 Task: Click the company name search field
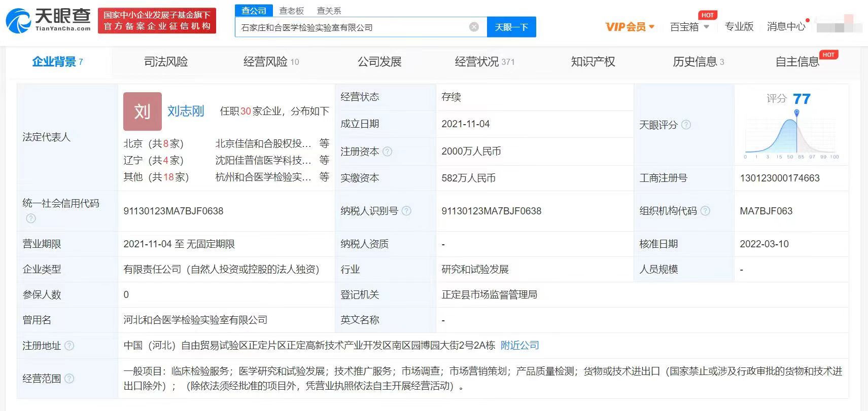350,27
